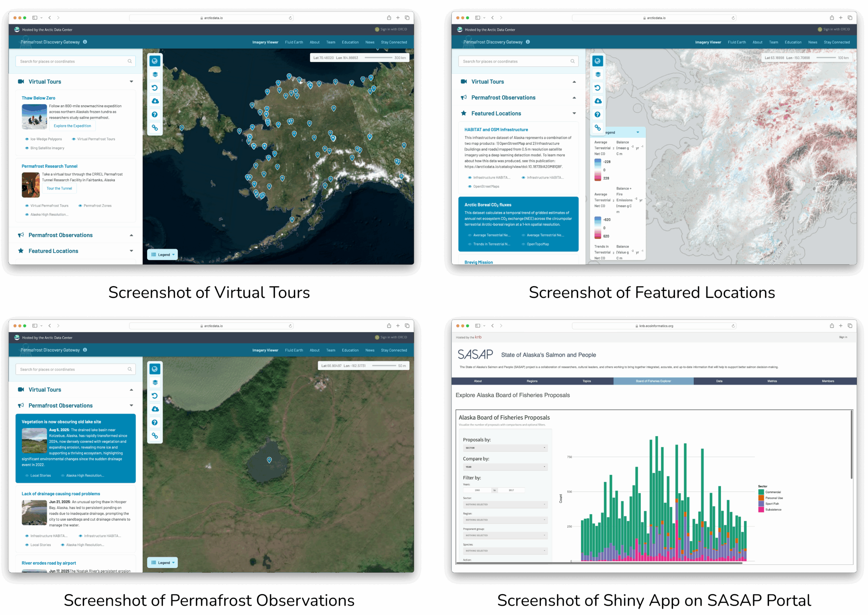Click download cloud icon on the CO2 fluxes map
This screenshot has height=615, width=868.
(x=598, y=101)
